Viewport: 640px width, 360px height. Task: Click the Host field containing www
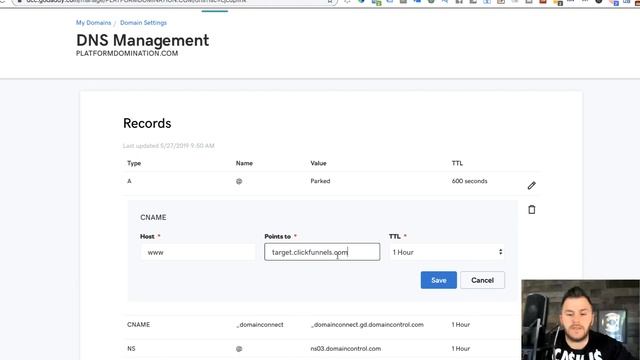(198, 252)
